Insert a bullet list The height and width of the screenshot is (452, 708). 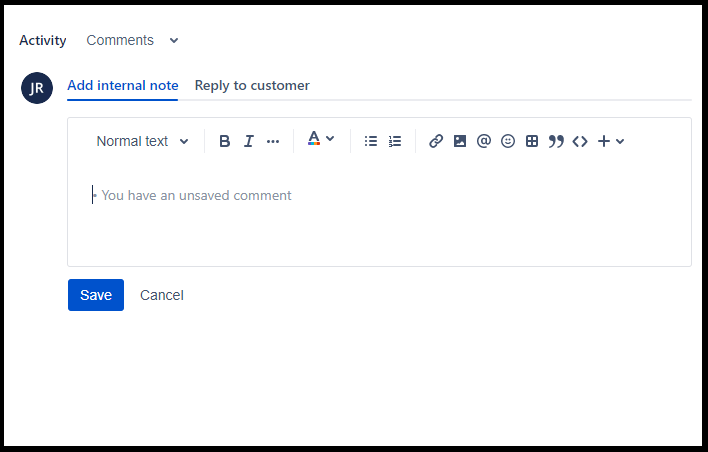coord(371,141)
